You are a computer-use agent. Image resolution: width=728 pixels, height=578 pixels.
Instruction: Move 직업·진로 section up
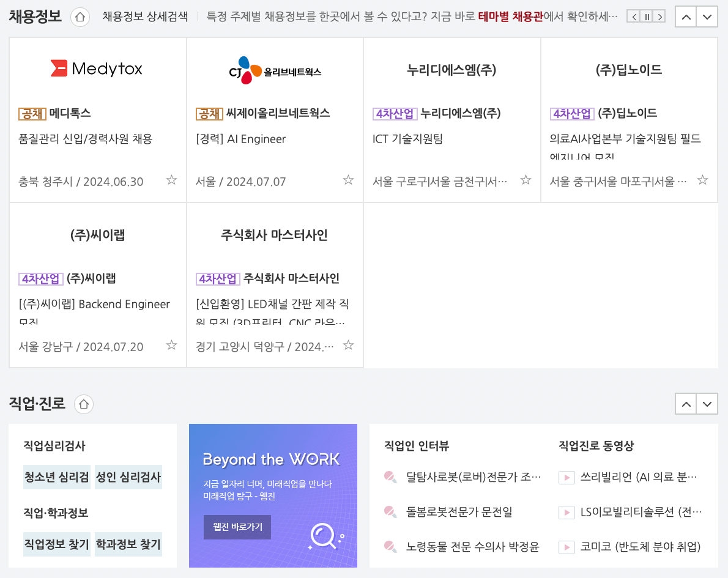[x=686, y=404]
